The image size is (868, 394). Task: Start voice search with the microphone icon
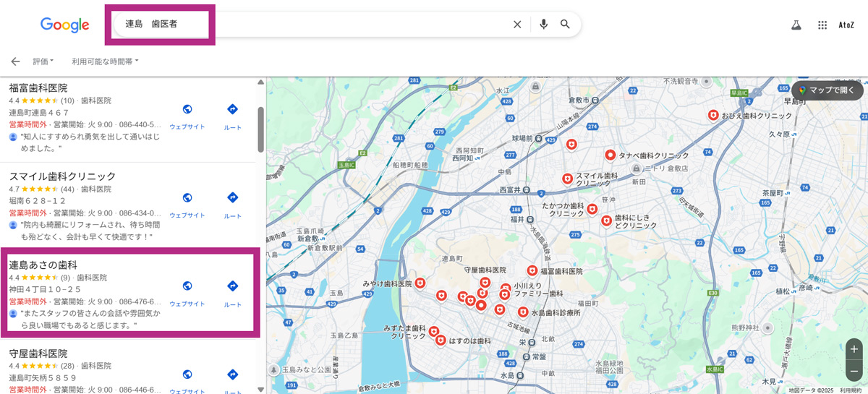[544, 25]
